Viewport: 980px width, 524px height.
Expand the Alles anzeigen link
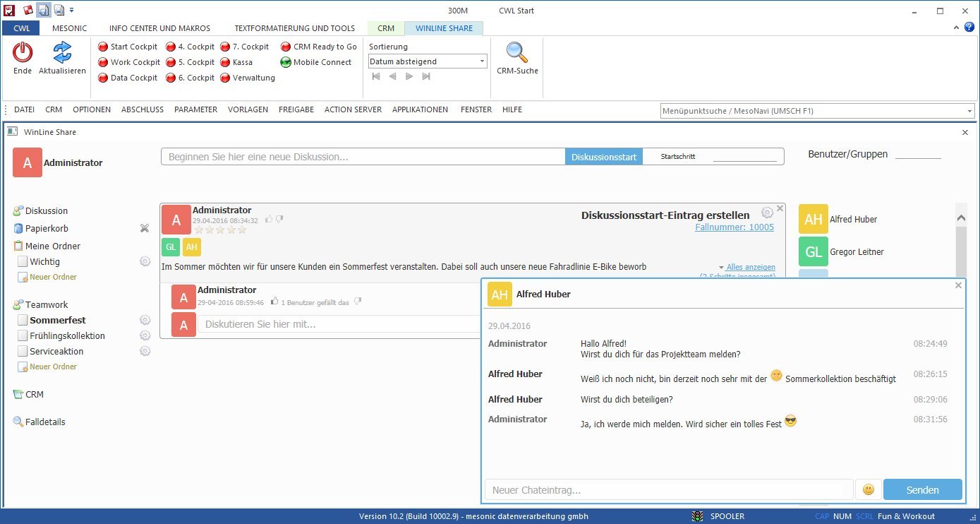pos(750,267)
